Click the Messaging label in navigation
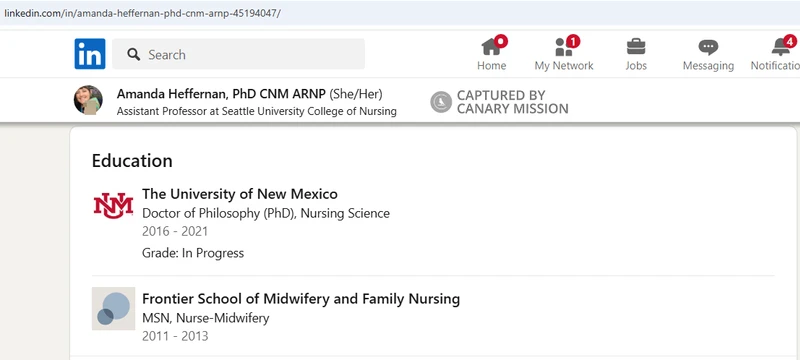 (708, 65)
